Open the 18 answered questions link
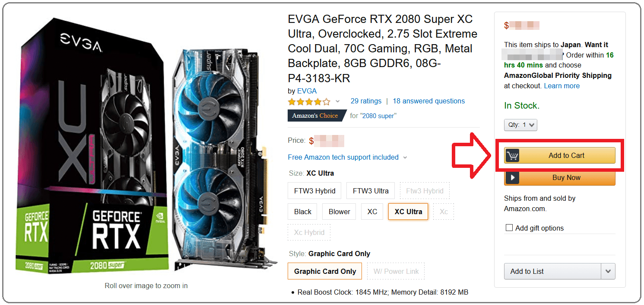The height and width of the screenshot is (305, 644). point(429,101)
